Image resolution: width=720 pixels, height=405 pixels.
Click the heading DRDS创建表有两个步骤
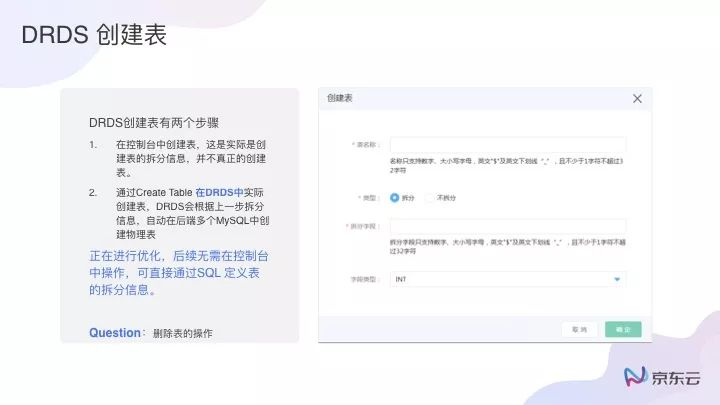coord(154,123)
